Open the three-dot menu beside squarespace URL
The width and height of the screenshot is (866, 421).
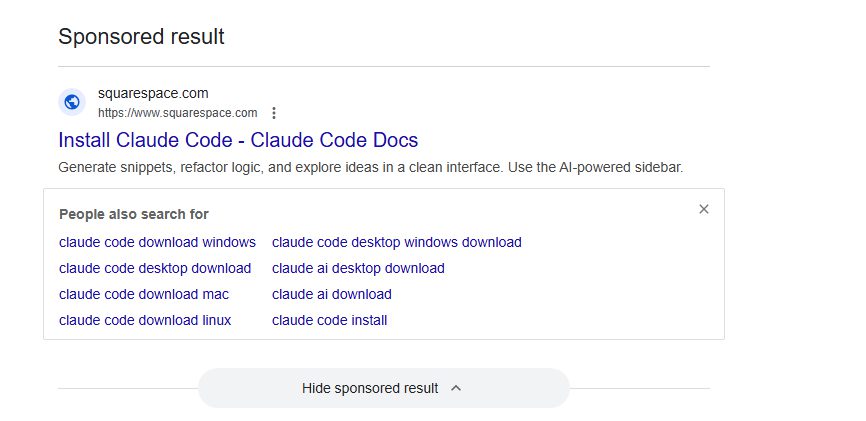[274, 113]
